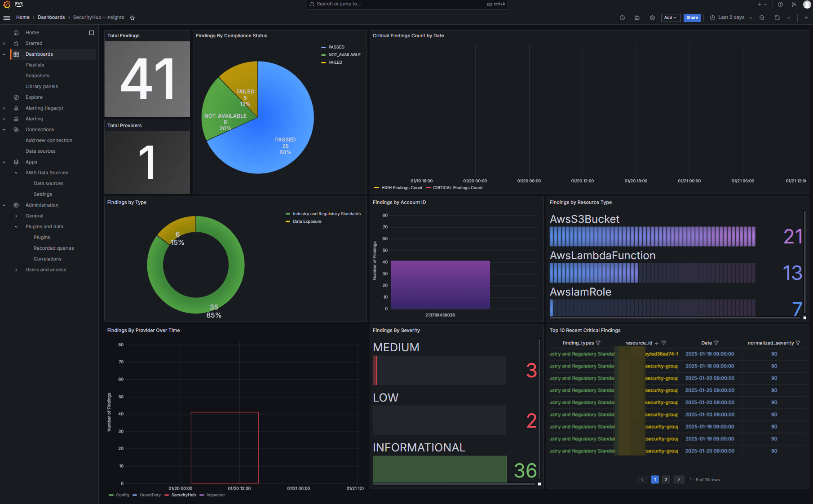Image resolution: width=813 pixels, height=504 pixels.
Task: Click Data Exposure legend color swatch
Action: 288,221
